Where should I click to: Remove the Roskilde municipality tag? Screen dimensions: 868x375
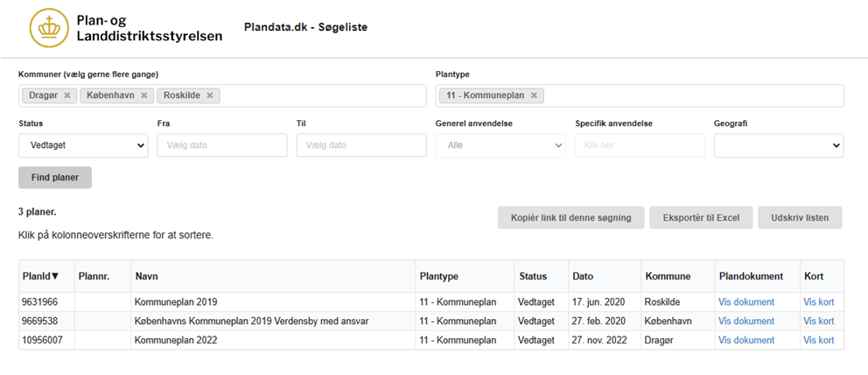[x=210, y=96]
